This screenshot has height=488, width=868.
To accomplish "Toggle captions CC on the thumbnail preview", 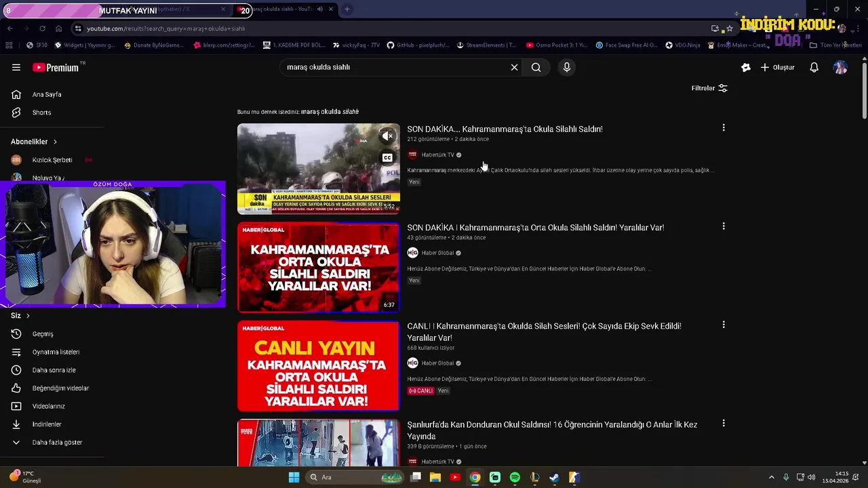I will (x=387, y=158).
